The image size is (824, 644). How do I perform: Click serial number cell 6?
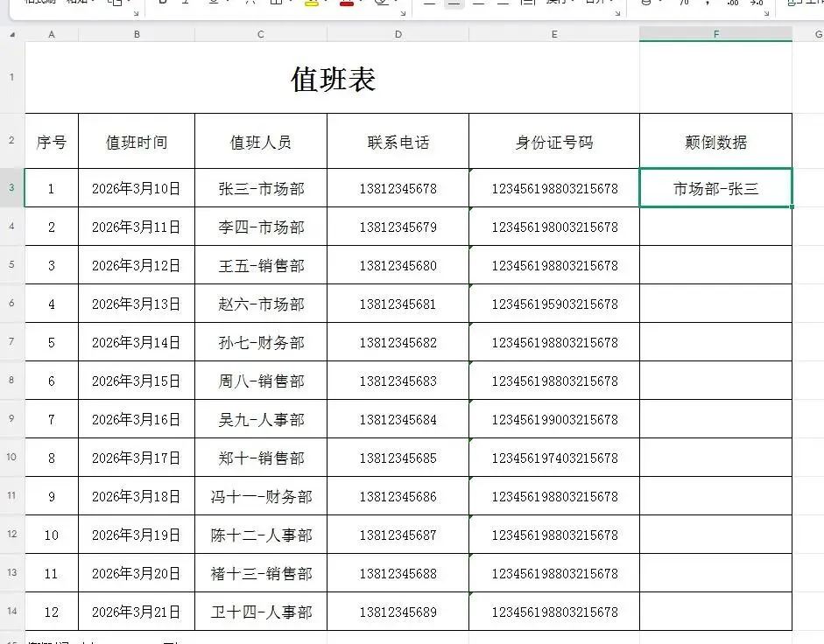52,381
